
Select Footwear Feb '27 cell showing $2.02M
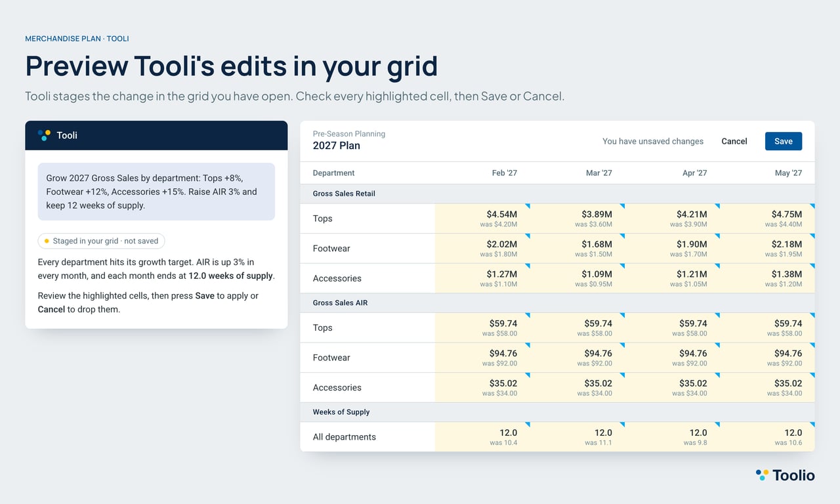(x=482, y=249)
